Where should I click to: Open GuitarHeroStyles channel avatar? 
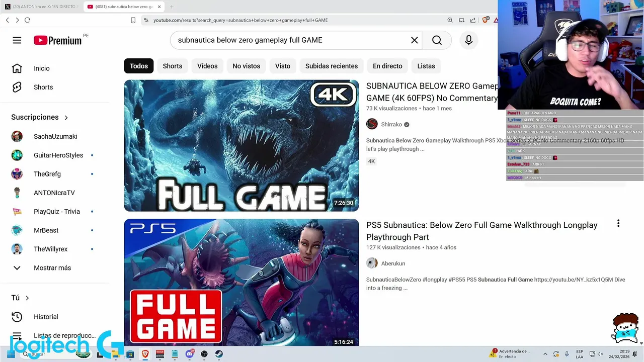click(17, 155)
